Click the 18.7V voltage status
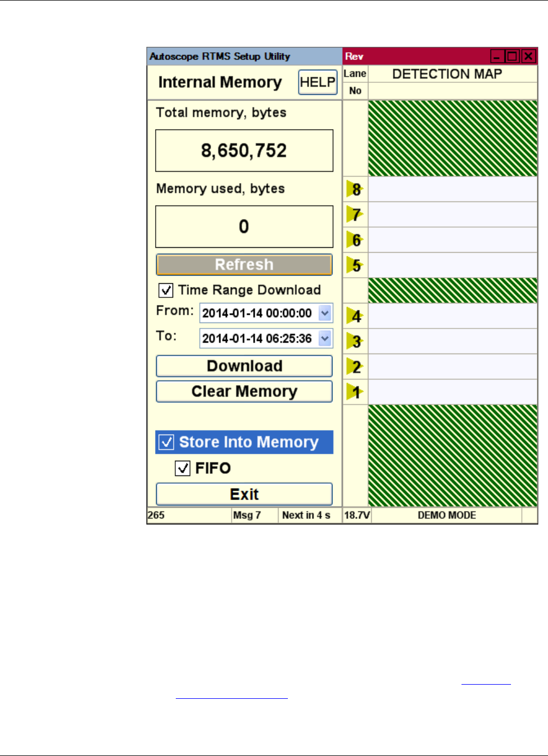The image size is (548, 756). pos(357,515)
